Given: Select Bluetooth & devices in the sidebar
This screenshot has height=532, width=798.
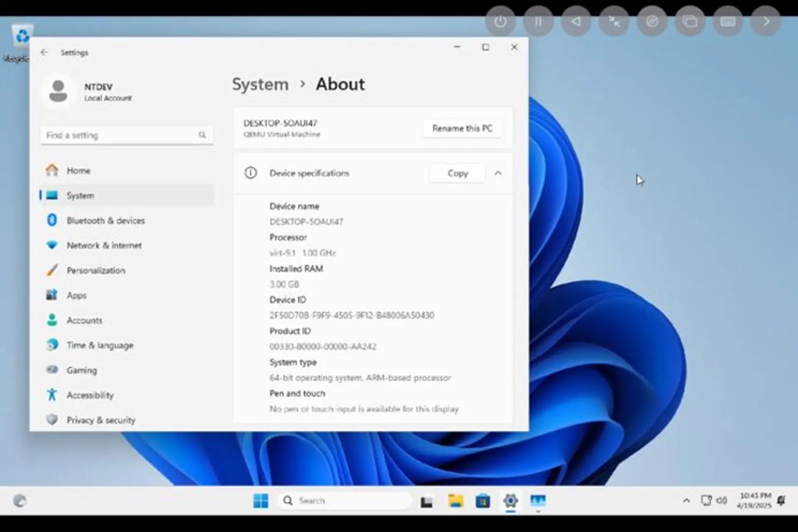Looking at the screenshot, I should point(106,220).
